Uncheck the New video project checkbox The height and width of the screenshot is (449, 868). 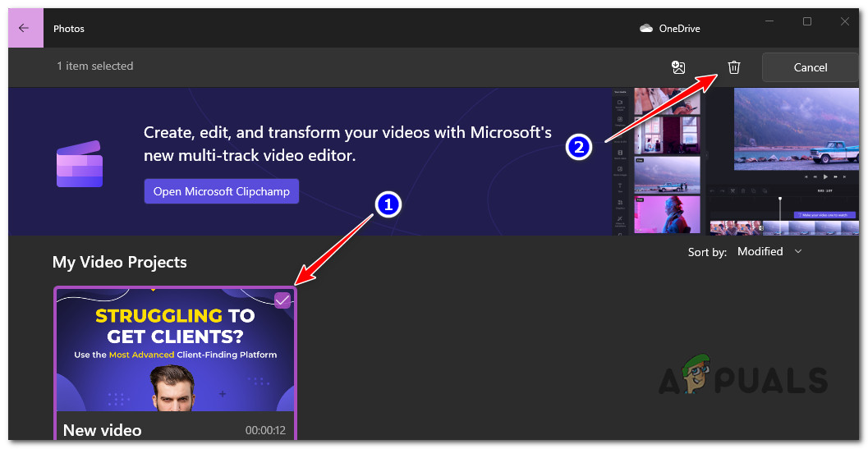point(282,300)
